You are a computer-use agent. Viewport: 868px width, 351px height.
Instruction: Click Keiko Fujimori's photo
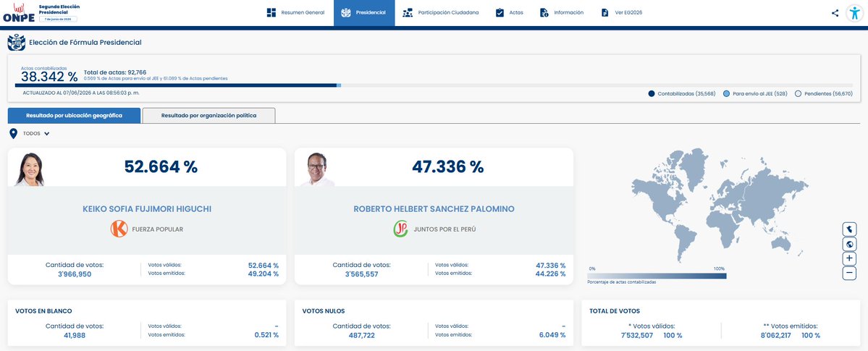pos(30,169)
